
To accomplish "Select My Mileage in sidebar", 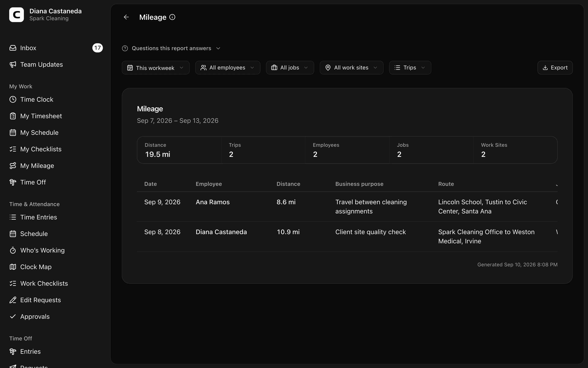I will click(x=56, y=166).
